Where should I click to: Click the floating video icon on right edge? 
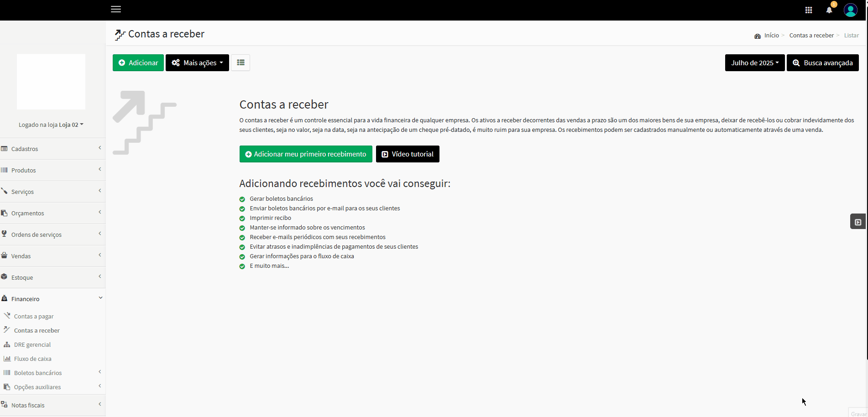point(858,222)
